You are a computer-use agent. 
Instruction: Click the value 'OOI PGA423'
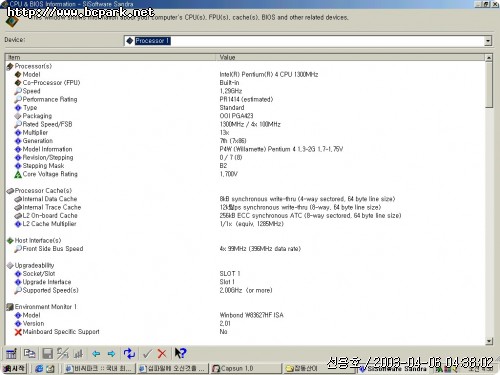236,116
